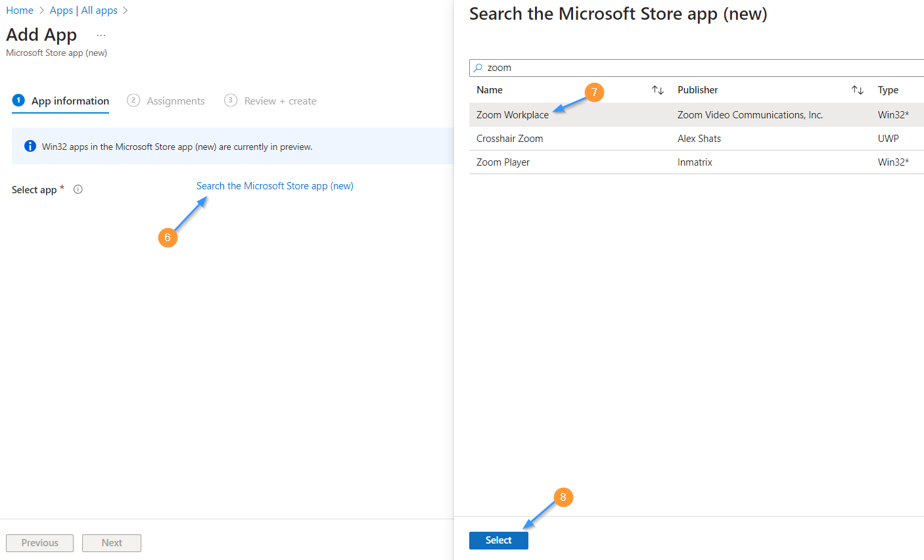
Task: Click Zoom Video Communications, Inc. publisher cell
Action: pos(751,114)
